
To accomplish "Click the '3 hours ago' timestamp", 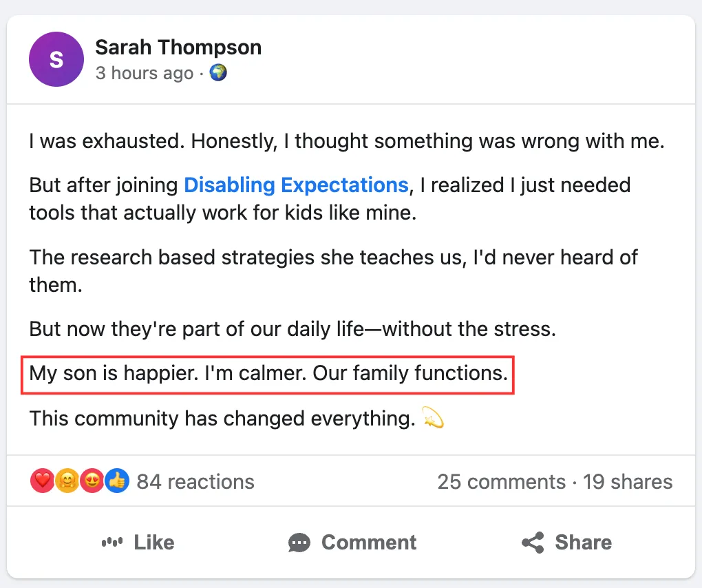I will (145, 73).
